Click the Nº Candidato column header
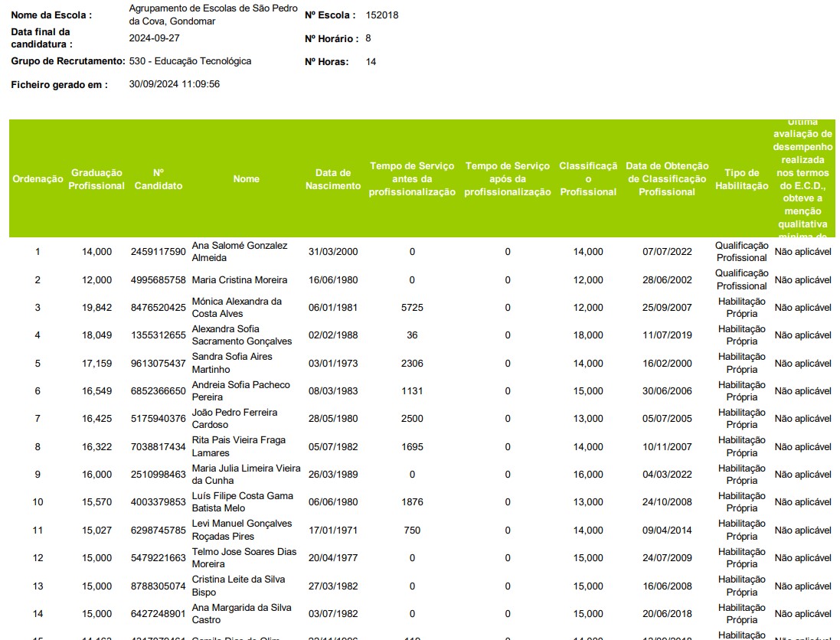Viewport: 840px width, 640px height. 159,179
